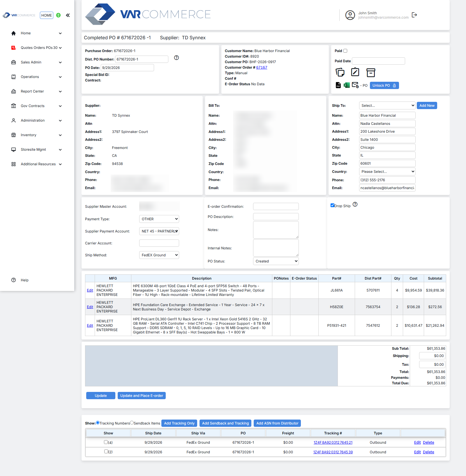Open the Ship Method FedEX Ground dropdown
This screenshot has width=466, height=476.
pos(159,255)
